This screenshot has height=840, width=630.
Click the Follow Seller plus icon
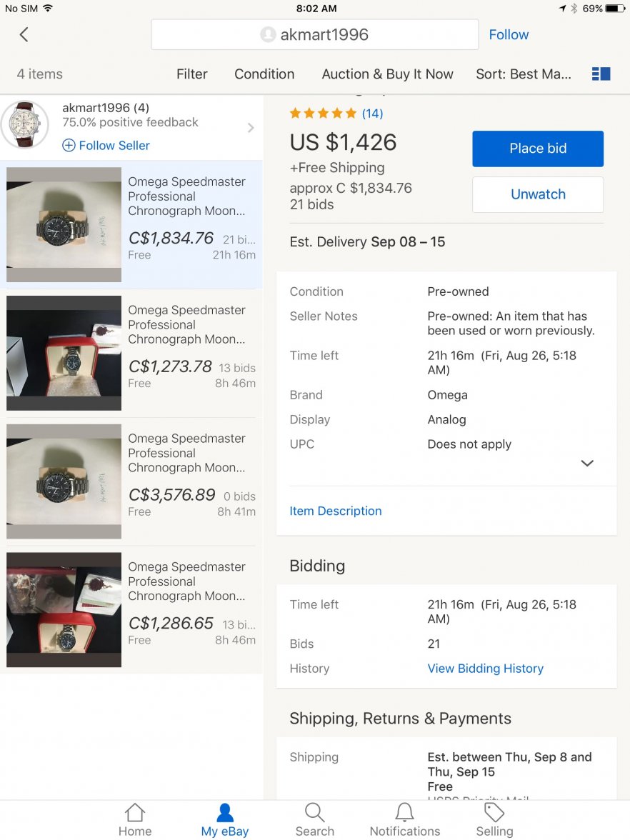(x=69, y=146)
